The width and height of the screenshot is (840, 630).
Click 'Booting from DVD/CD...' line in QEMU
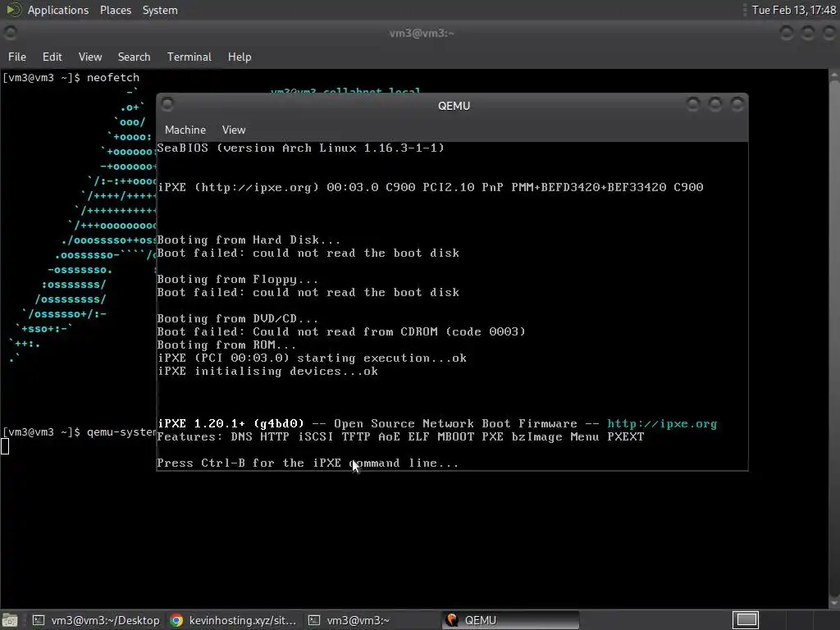coord(237,319)
